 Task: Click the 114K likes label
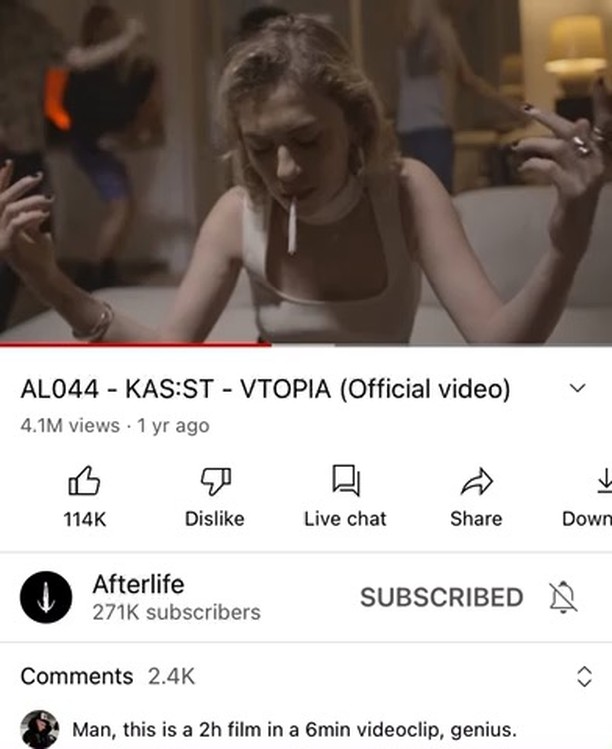tap(85, 519)
